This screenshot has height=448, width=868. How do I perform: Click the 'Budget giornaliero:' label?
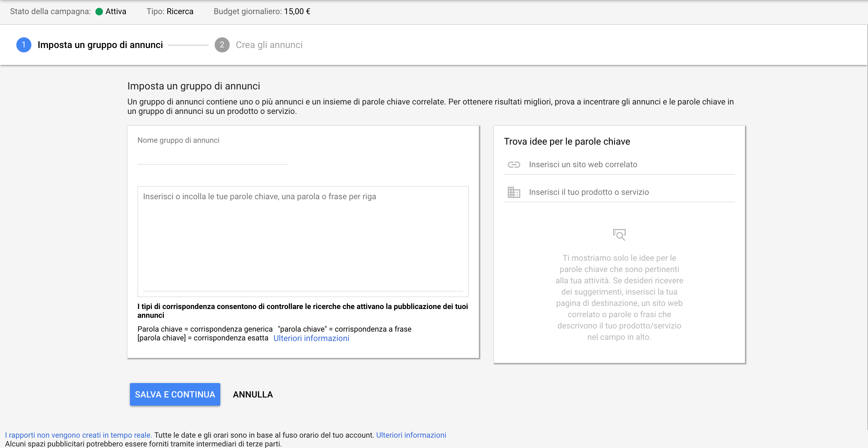point(248,12)
